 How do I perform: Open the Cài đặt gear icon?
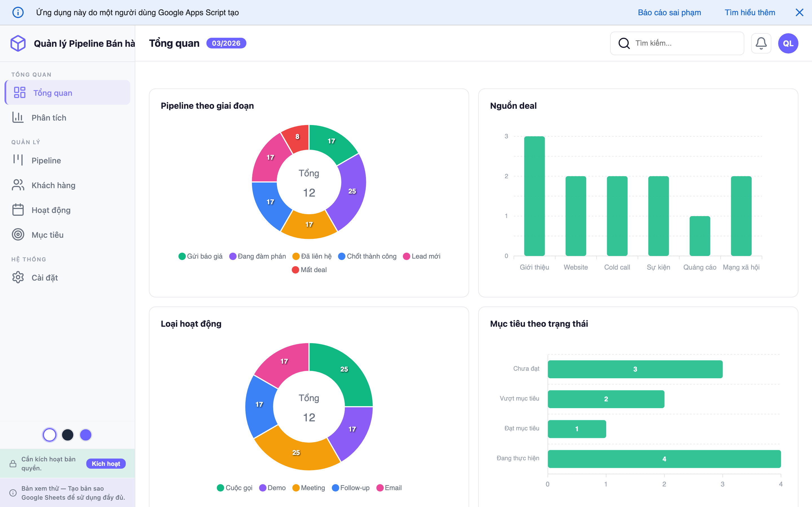click(x=18, y=277)
